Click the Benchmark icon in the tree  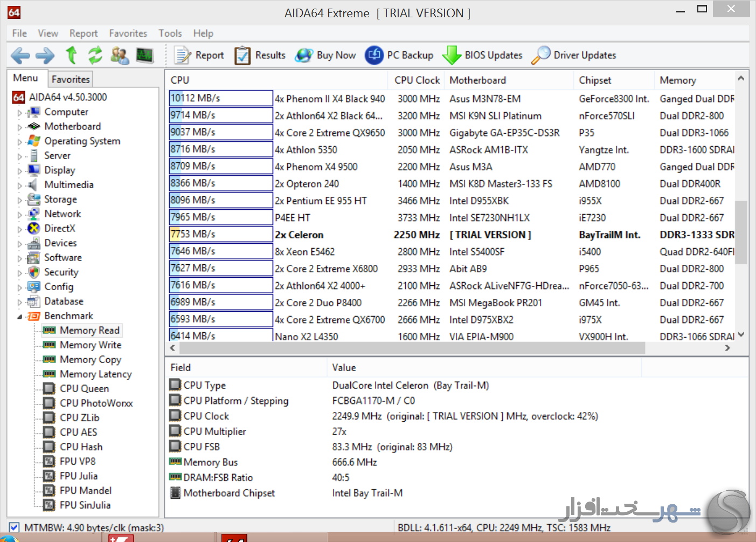(34, 316)
